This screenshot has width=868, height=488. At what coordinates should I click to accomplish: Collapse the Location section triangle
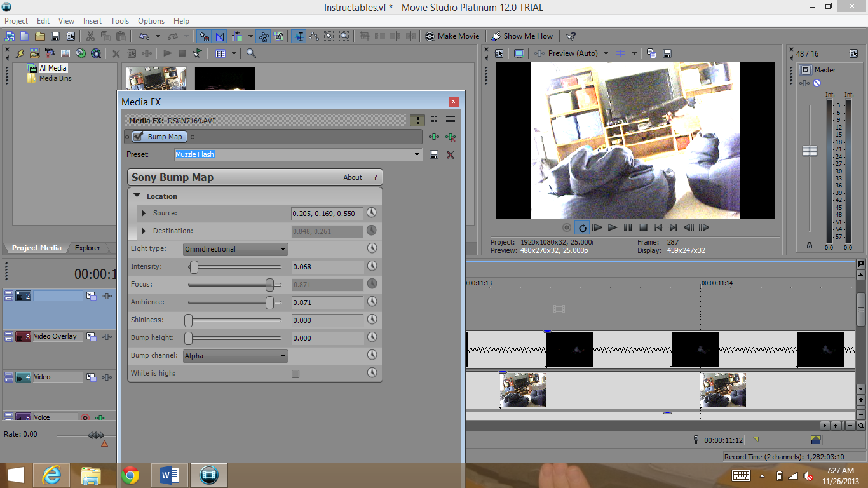point(137,196)
